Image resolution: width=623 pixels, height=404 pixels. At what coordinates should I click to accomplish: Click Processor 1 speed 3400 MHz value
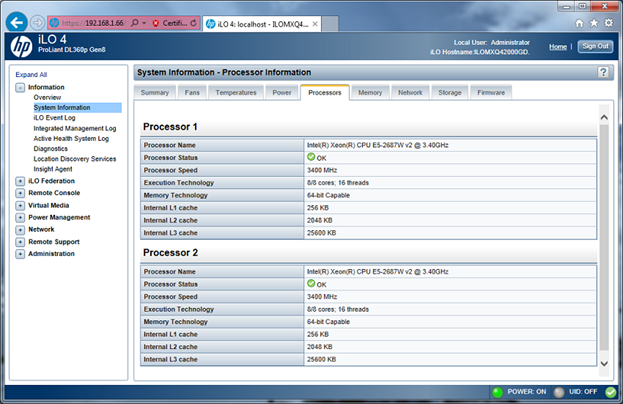click(x=322, y=170)
